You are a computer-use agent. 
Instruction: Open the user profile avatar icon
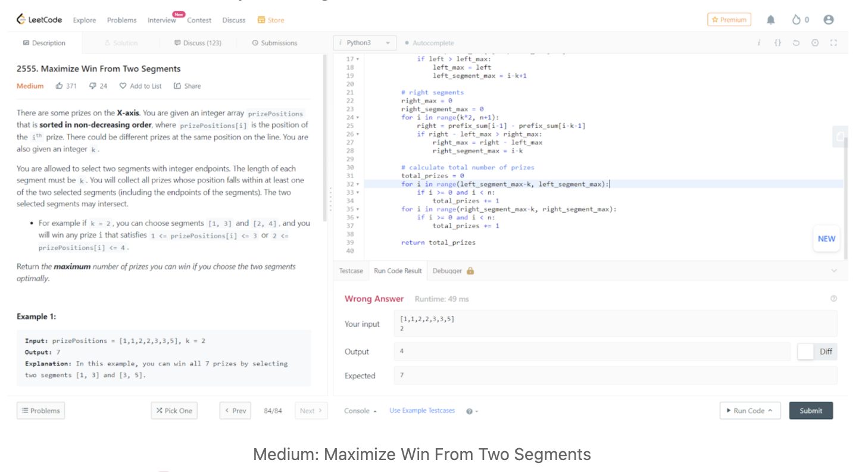[x=828, y=20]
